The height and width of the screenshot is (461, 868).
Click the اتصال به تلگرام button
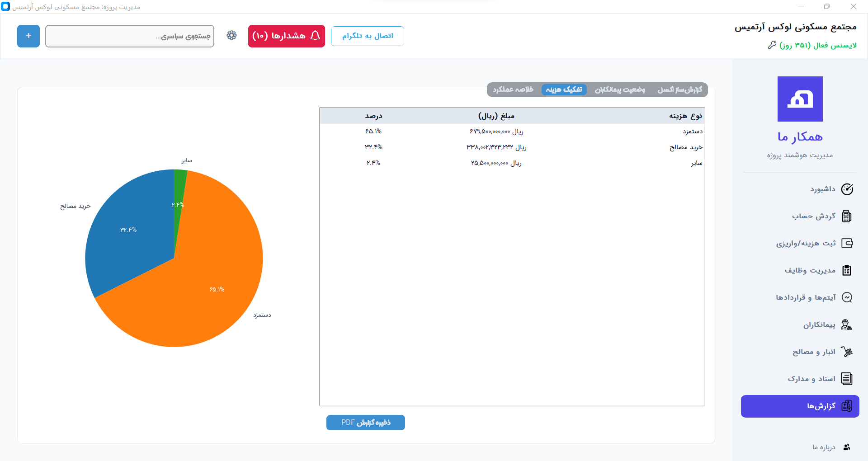click(367, 36)
